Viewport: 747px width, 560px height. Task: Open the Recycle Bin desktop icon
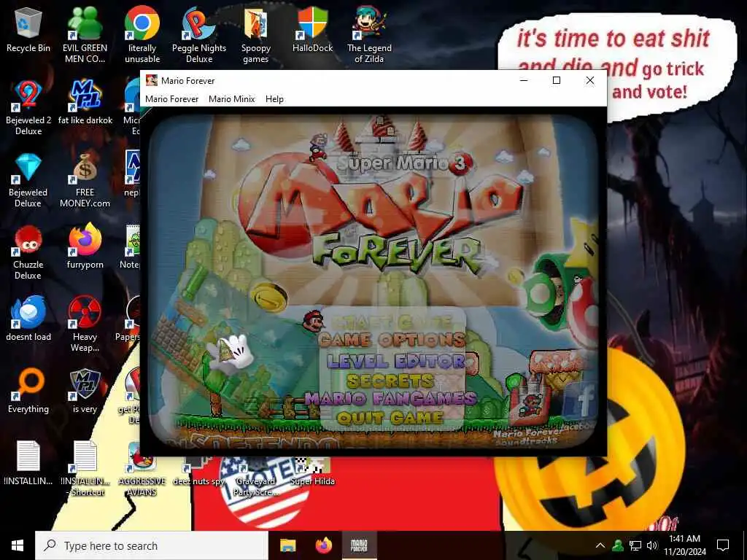click(x=28, y=31)
